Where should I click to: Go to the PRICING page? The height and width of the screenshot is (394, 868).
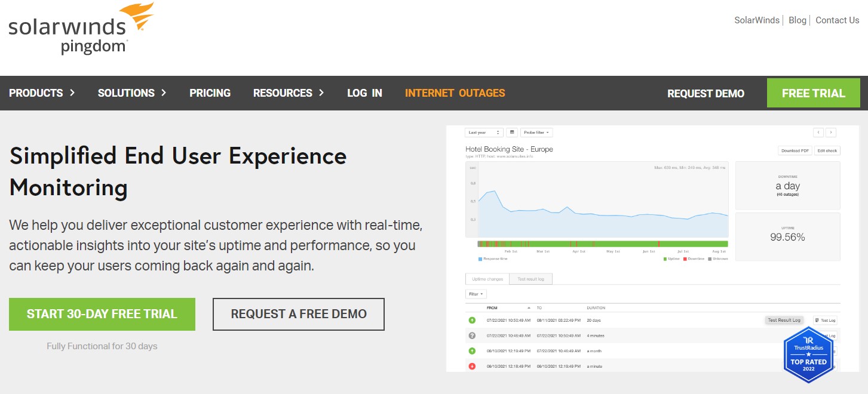pyautogui.click(x=210, y=93)
